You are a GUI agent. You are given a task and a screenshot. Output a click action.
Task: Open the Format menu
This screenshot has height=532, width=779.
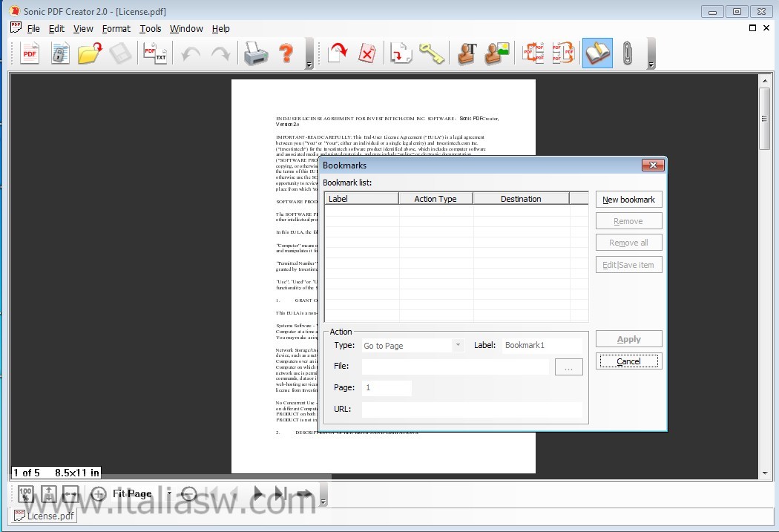(x=116, y=29)
